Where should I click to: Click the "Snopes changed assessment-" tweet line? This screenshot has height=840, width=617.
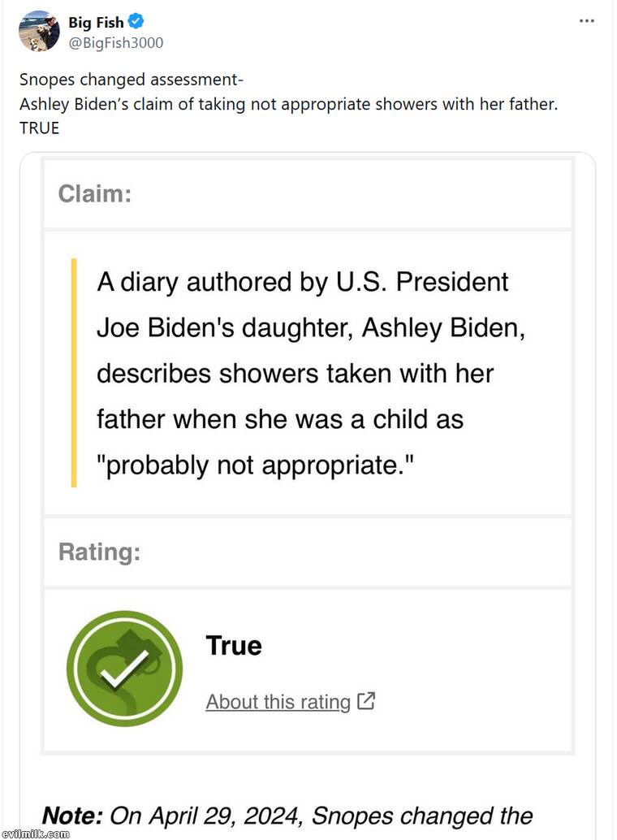pos(132,80)
